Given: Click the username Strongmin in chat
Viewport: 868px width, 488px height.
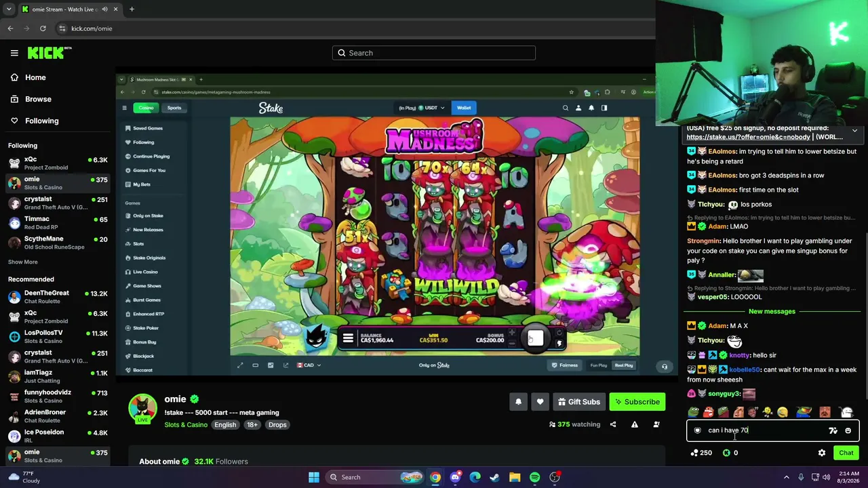Looking at the screenshot, I should (x=703, y=241).
